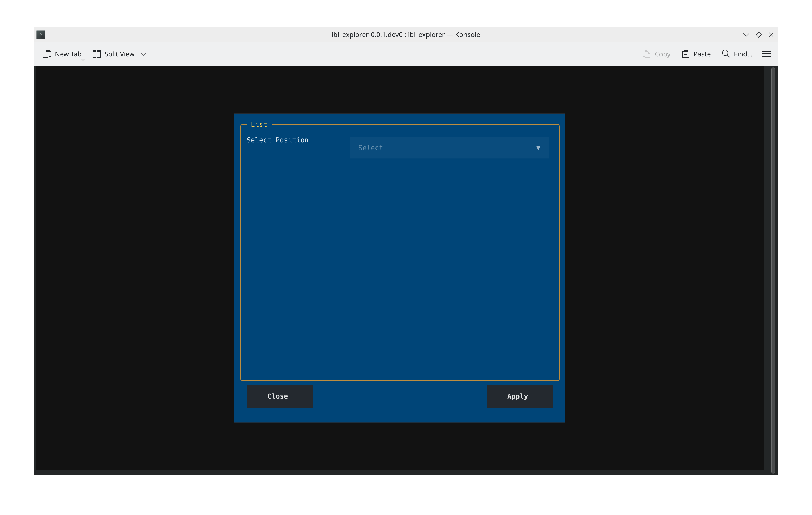This screenshot has height=515, width=812.
Task: Click the Split View button
Action: tap(114, 54)
